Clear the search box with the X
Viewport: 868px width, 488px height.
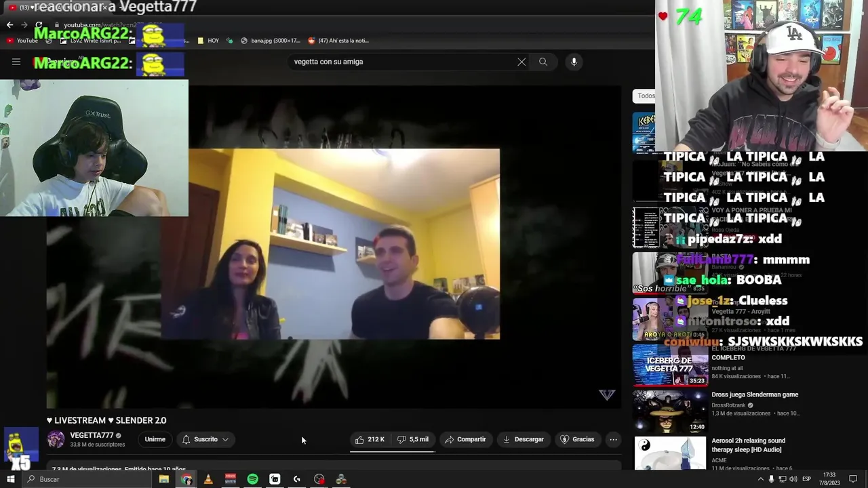pyautogui.click(x=521, y=62)
